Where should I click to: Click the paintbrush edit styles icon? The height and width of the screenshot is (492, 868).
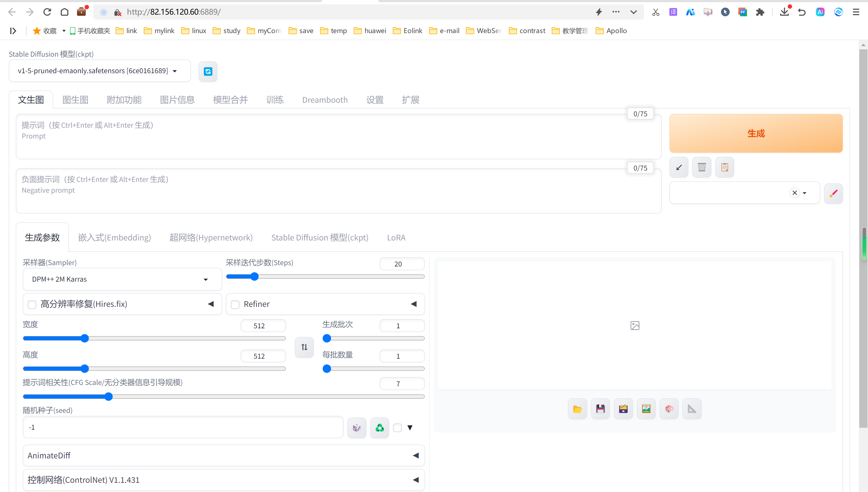click(833, 193)
